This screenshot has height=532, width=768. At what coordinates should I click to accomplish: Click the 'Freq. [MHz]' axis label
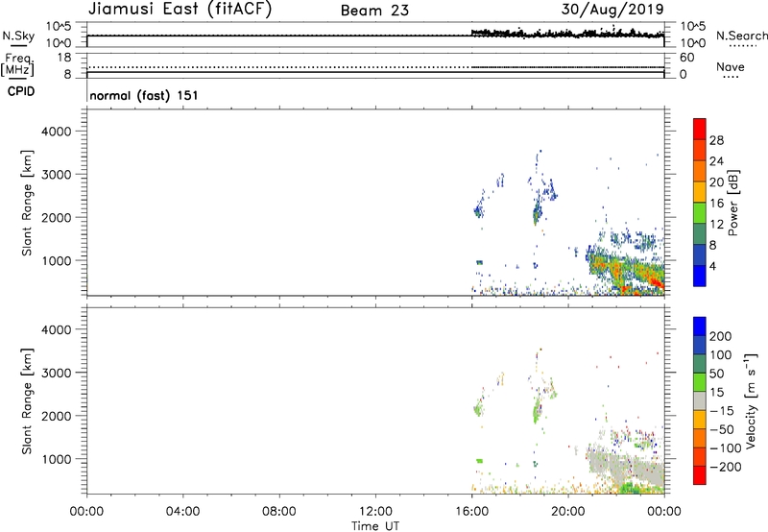[17, 65]
